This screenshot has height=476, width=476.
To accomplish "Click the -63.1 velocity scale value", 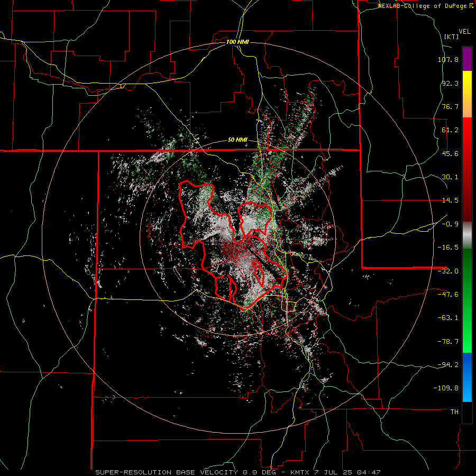I will point(448,318).
